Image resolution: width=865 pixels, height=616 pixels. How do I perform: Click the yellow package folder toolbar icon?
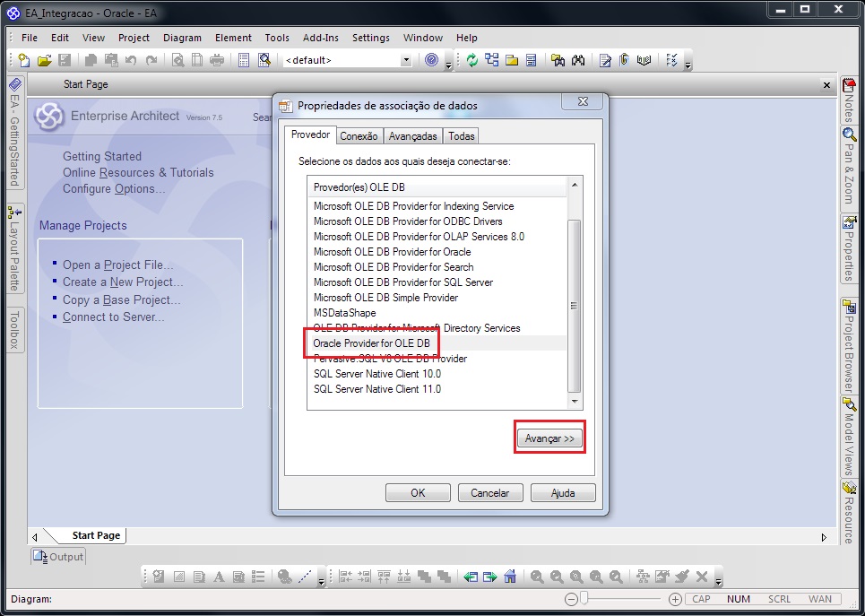click(x=512, y=60)
